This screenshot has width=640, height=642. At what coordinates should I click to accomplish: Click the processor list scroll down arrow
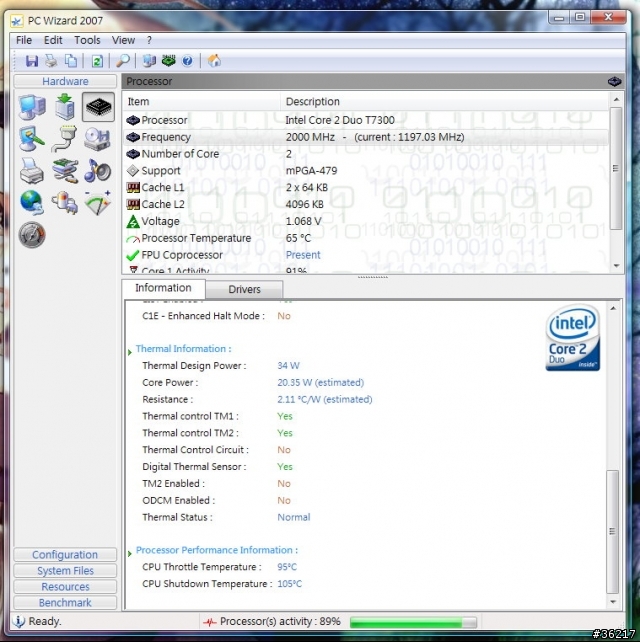pos(616,266)
